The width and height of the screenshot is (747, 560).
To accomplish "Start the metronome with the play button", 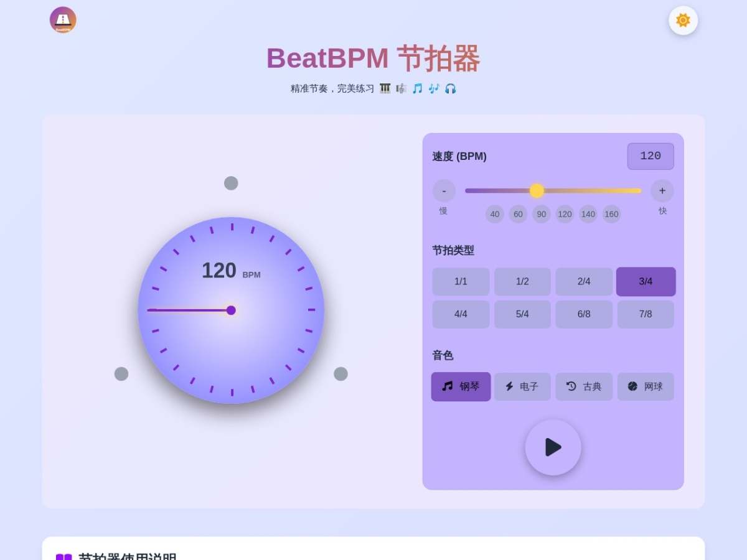I will click(x=553, y=447).
